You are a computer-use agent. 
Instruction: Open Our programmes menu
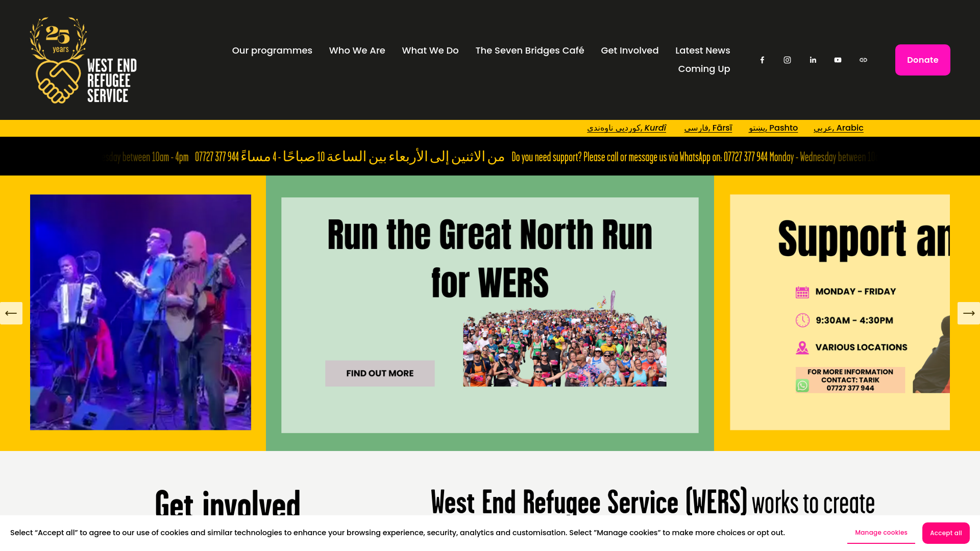[272, 51]
